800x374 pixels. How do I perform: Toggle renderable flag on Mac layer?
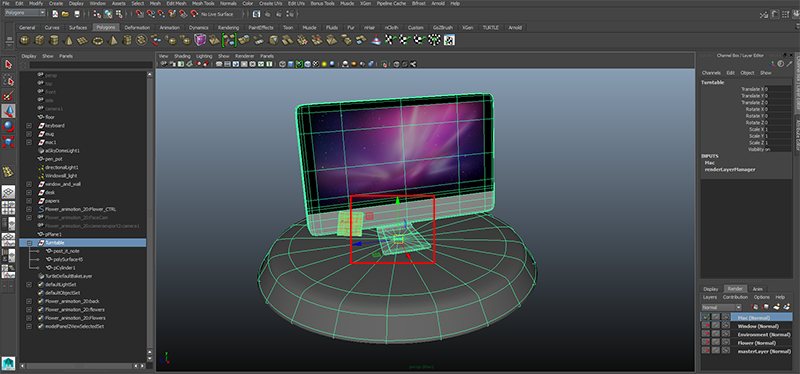click(706, 317)
